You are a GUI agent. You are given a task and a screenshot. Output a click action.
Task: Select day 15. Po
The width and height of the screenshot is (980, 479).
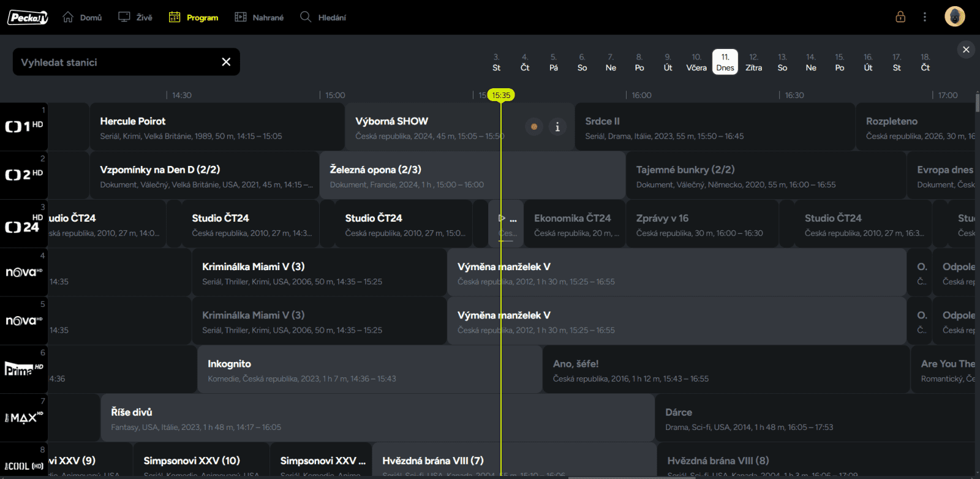tap(840, 62)
